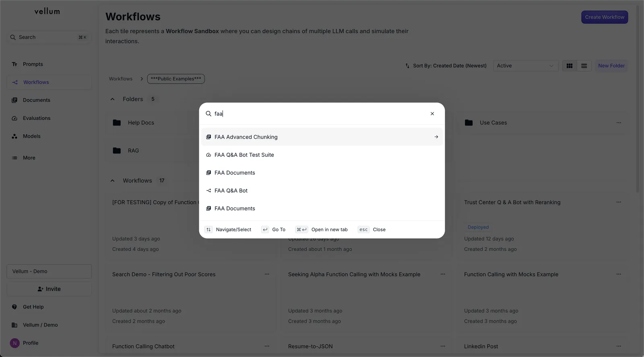Viewport: 644px width, 357px height.
Task: Click the Public Examples breadcrumb
Action: pos(176,79)
